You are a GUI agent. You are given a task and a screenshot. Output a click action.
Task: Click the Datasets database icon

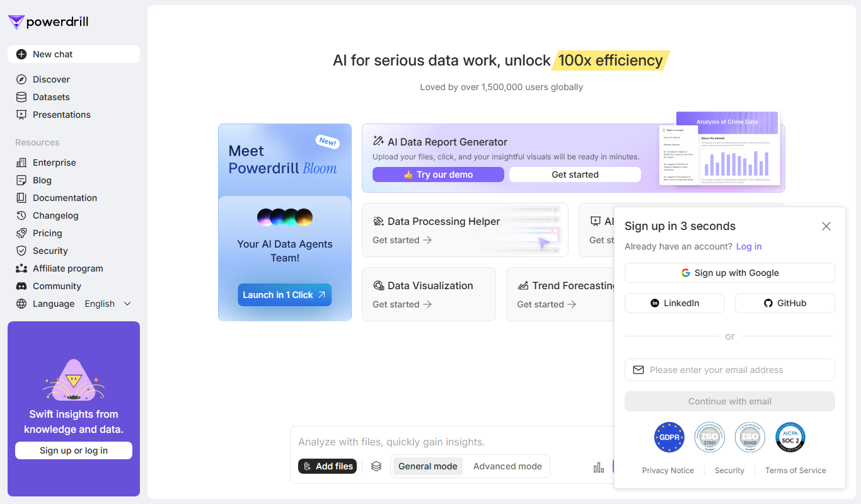tap(21, 97)
